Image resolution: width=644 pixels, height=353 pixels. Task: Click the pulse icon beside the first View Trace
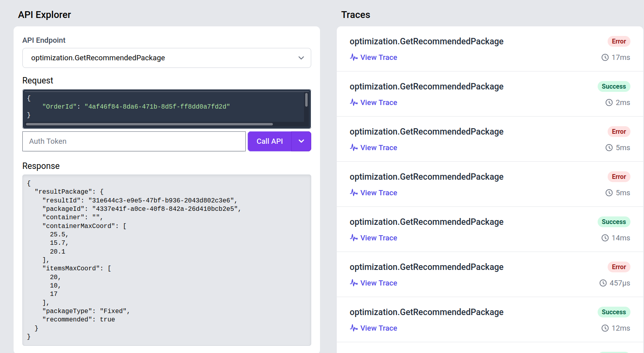pyautogui.click(x=354, y=57)
